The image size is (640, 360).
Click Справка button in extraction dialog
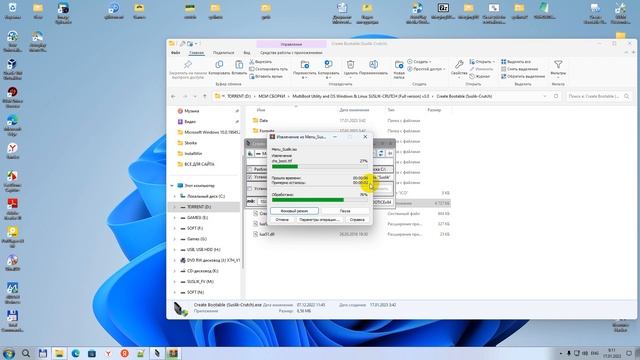pos(357,220)
